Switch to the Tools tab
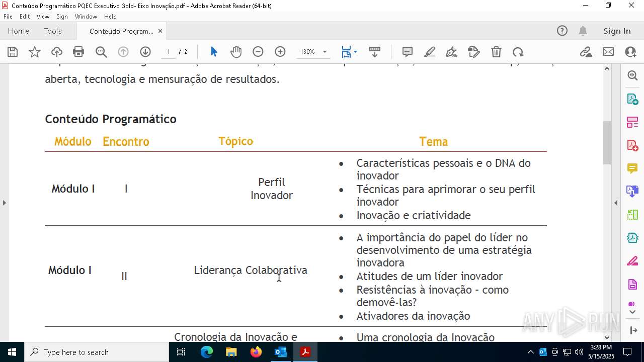Image resolution: width=644 pixels, height=362 pixels. pos(53,31)
